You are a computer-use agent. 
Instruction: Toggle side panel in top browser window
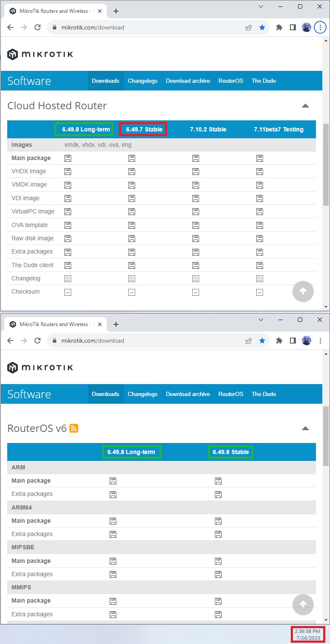(x=293, y=27)
